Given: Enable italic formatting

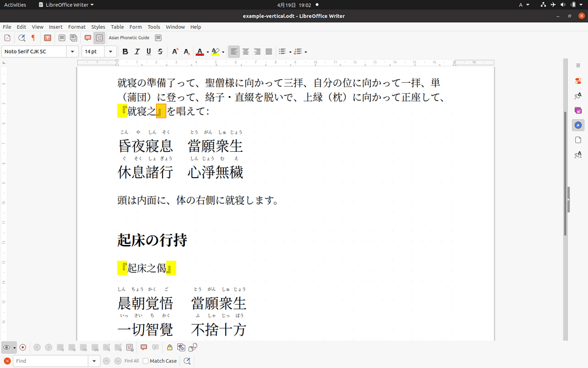Looking at the screenshot, I should click(137, 51).
